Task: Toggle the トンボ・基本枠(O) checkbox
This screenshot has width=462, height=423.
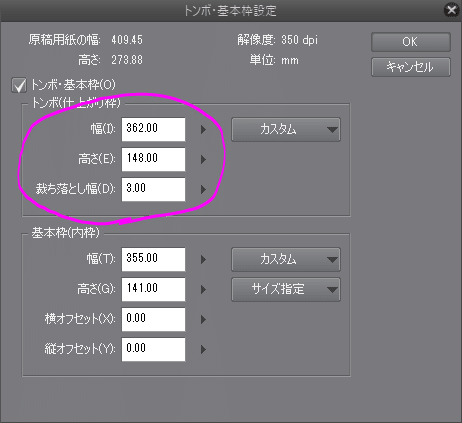Action: tap(19, 85)
